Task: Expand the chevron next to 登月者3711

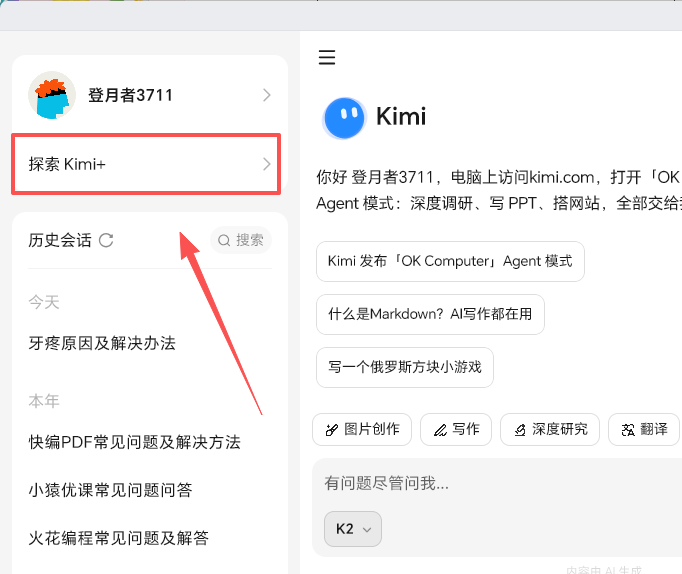Action: tap(267, 95)
